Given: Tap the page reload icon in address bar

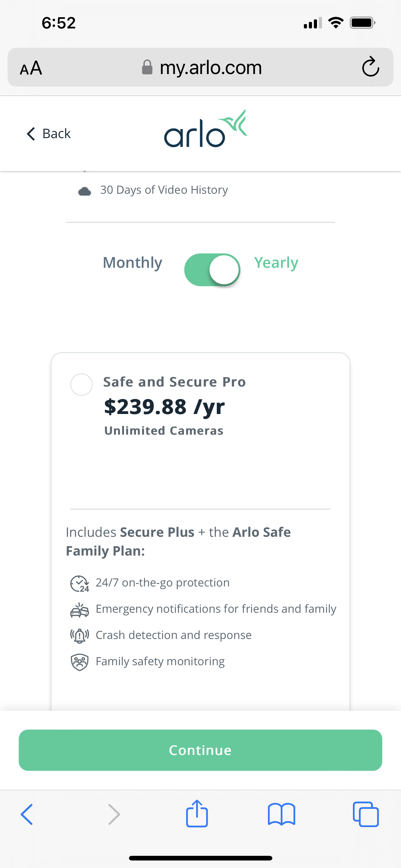Looking at the screenshot, I should coord(370,67).
